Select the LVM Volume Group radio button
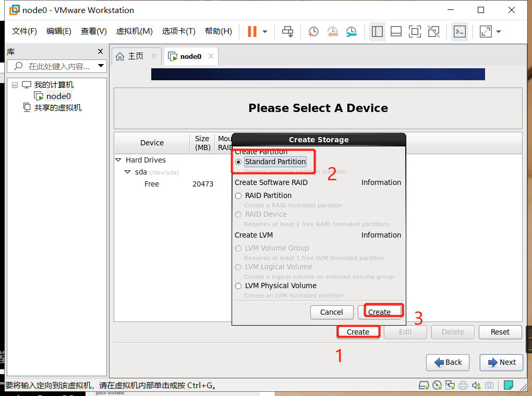Screen dimensions: 532x396 click(x=238, y=249)
